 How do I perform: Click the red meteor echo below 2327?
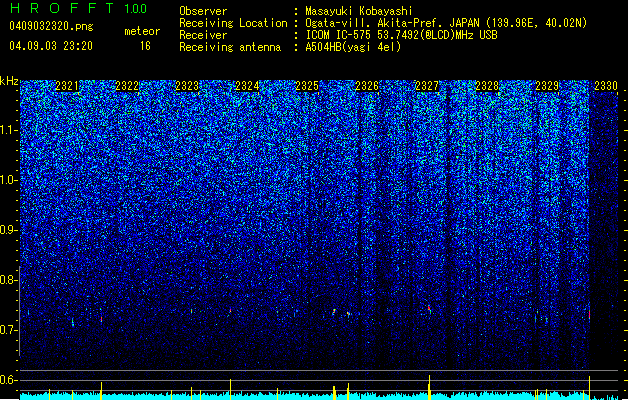coord(429,308)
